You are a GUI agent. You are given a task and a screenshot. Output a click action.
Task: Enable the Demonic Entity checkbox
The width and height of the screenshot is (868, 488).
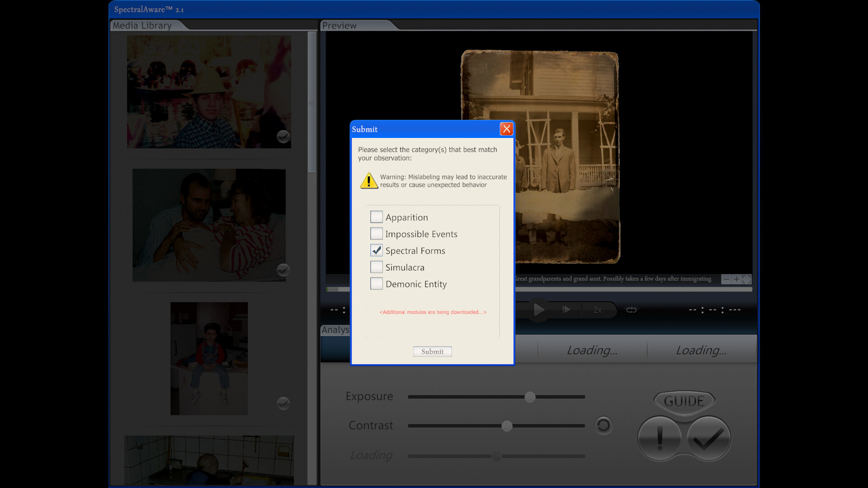[377, 284]
